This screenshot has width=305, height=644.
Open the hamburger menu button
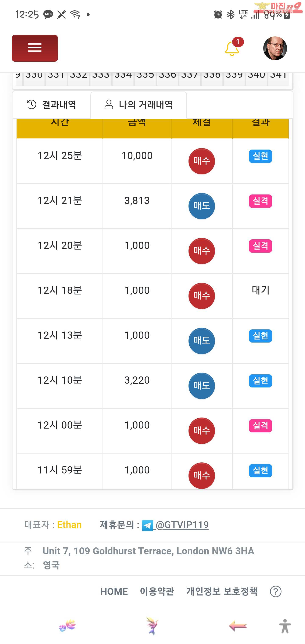(35, 48)
